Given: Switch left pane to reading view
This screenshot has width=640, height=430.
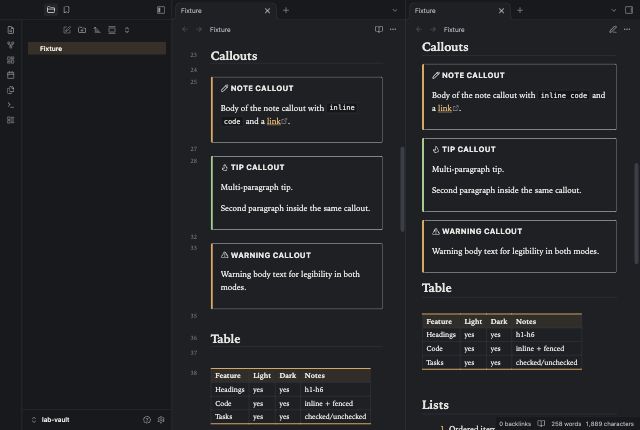Looking at the screenshot, I should pos(379,29).
